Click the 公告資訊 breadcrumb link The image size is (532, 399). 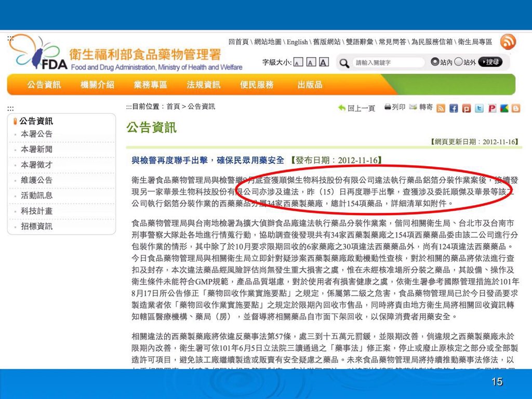coord(201,107)
